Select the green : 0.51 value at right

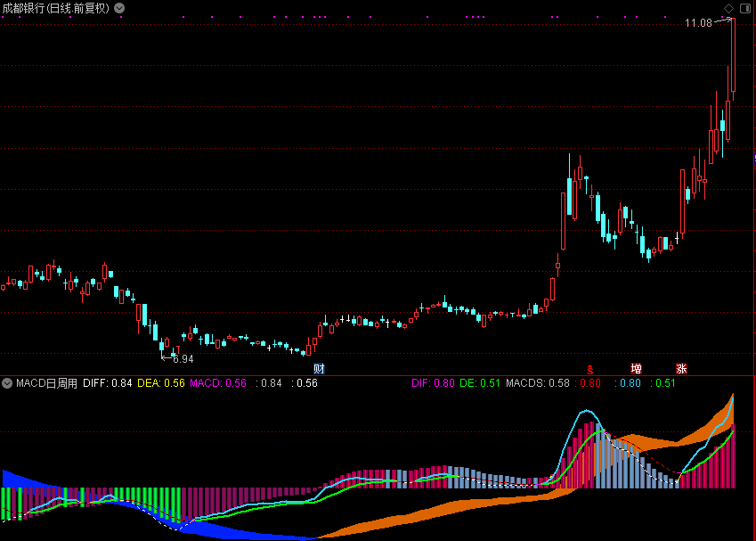tap(663, 383)
